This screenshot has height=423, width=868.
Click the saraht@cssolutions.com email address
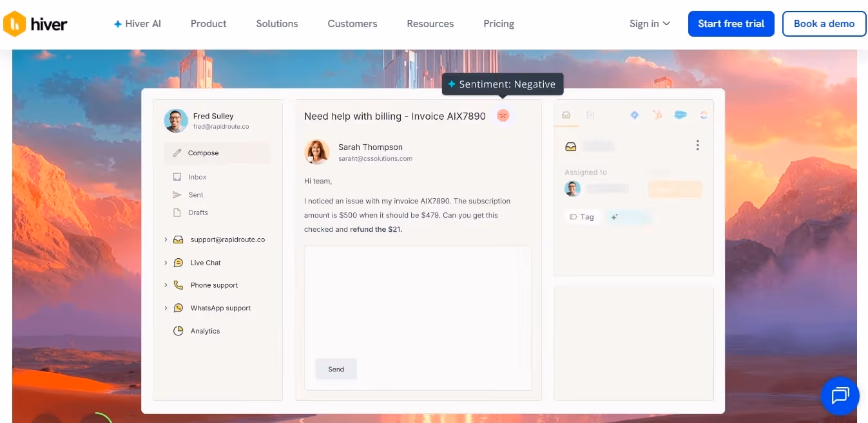click(375, 158)
